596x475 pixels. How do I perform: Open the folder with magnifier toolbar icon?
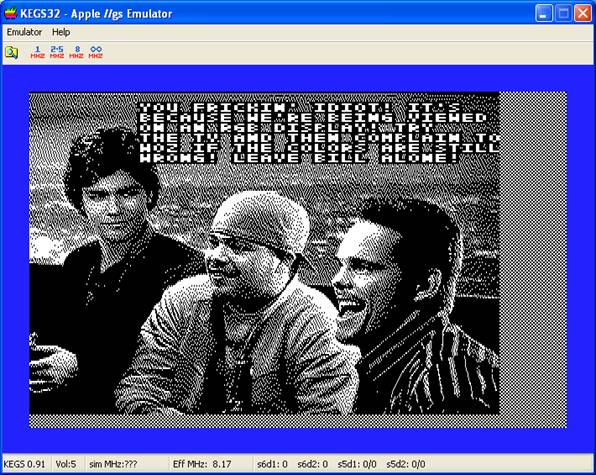11,52
